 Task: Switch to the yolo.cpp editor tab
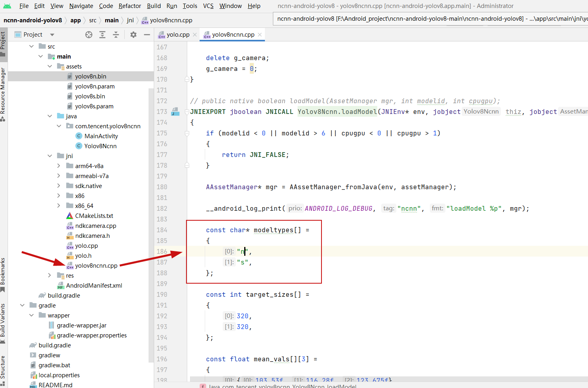178,35
